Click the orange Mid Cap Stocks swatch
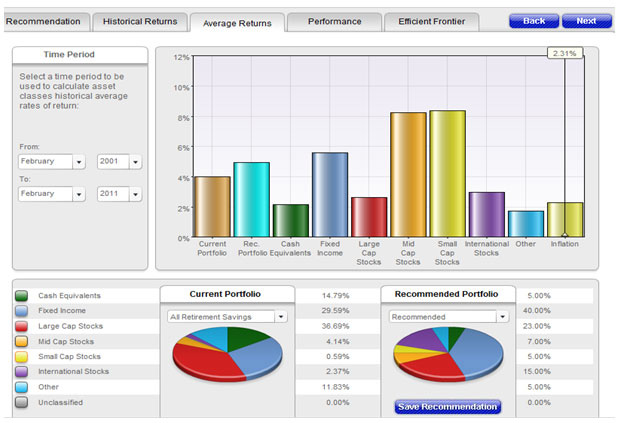Screen dimensions: 621x423 [x=21, y=341]
